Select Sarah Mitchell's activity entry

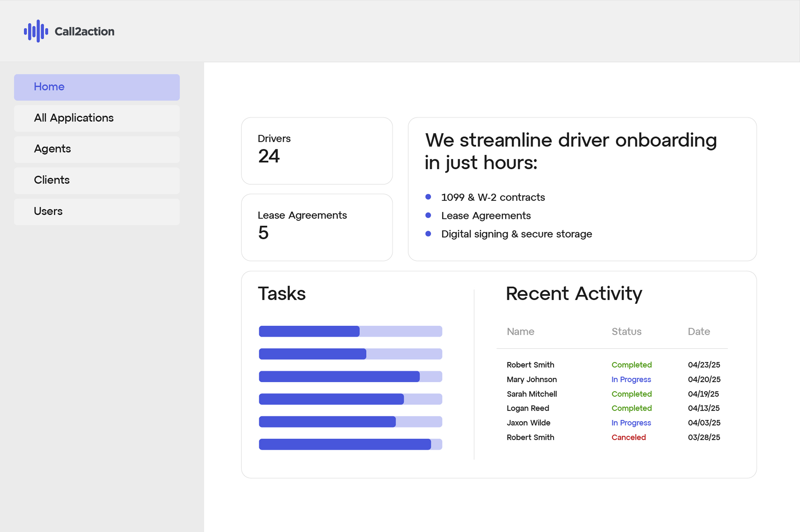click(x=531, y=394)
